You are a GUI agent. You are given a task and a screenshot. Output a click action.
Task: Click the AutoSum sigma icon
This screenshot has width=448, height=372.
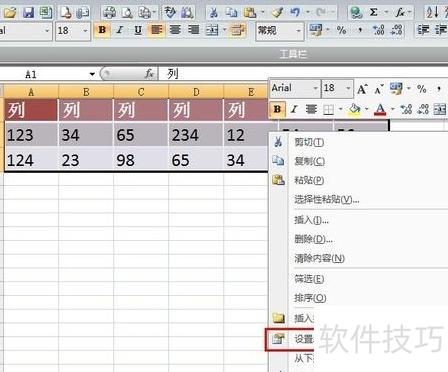pyautogui.click(x=374, y=12)
